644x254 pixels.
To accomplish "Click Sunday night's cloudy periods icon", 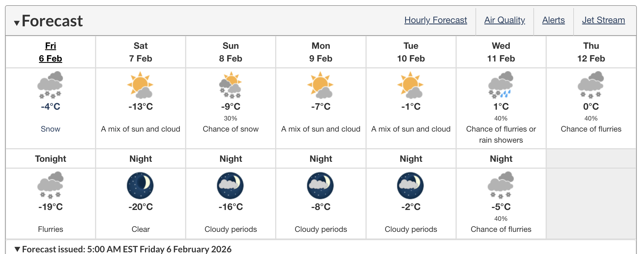I will 230,185.
